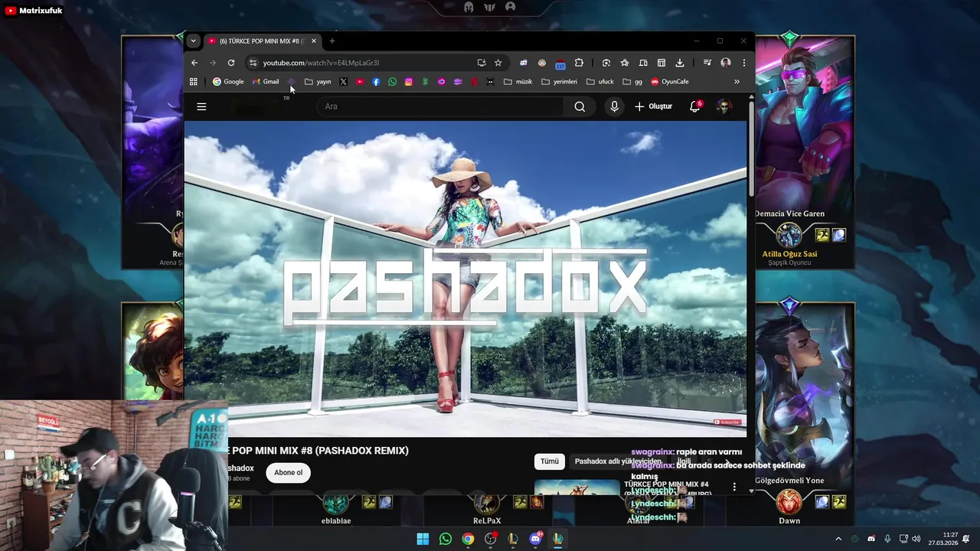Click the Atilla Oğuz Sasi player name
Image resolution: width=980 pixels, height=551 pixels.
(789, 254)
